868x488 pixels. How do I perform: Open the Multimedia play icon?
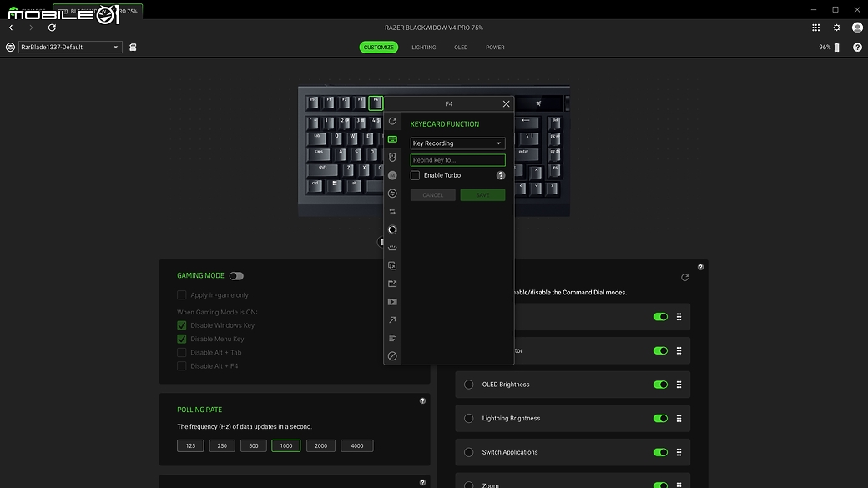[392, 302]
